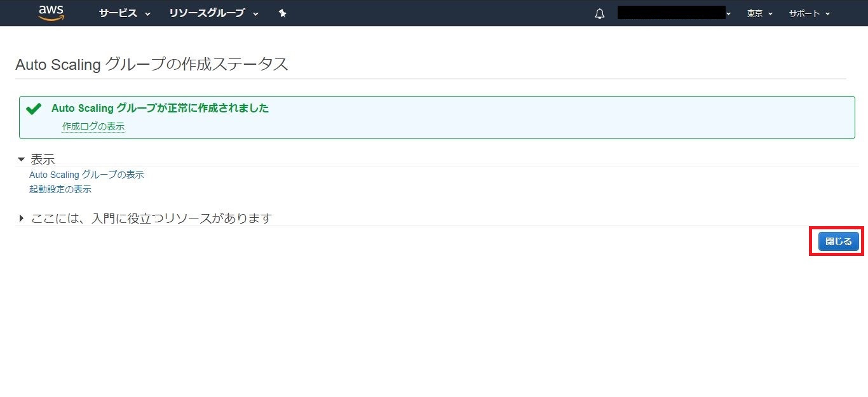Click the green success checkmark icon
Image resolution: width=868 pixels, height=397 pixels.
click(x=34, y=109)
